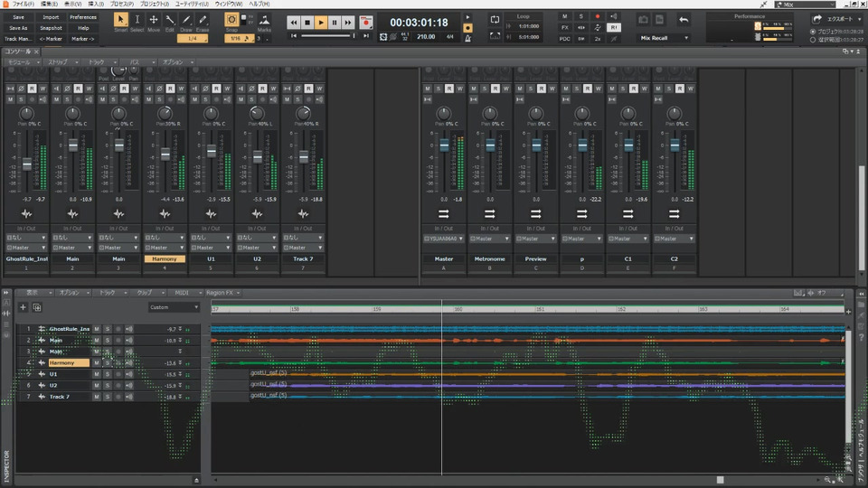This screenshot has width=868, height=488.
Task: Click the Snapshot button
Action: [x=51, y=28]
